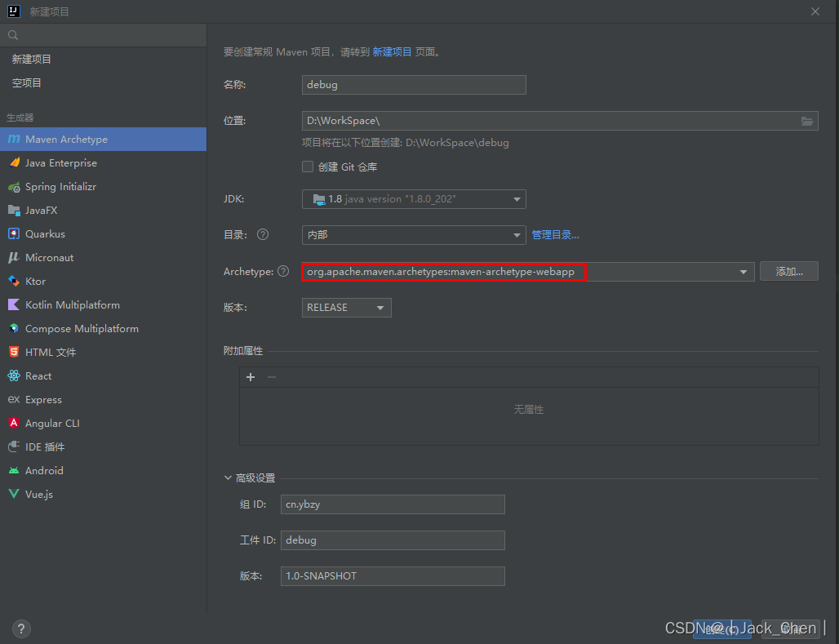Click the 1.0-SNAPSHOT version field
The image size is (839, 644).
(393, 576)
